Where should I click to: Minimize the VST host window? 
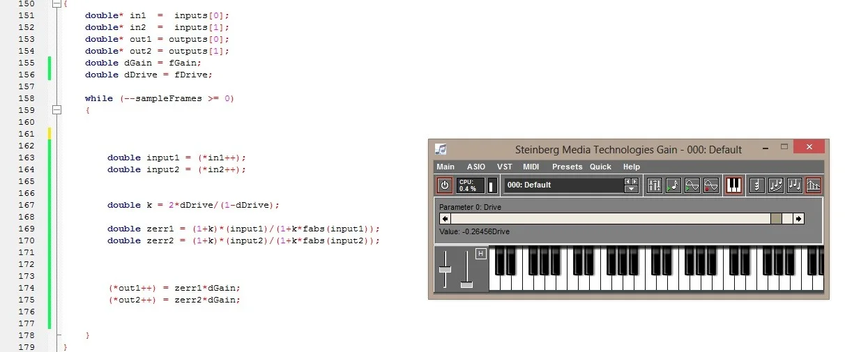pyautogui.click(x=766, y=147)
